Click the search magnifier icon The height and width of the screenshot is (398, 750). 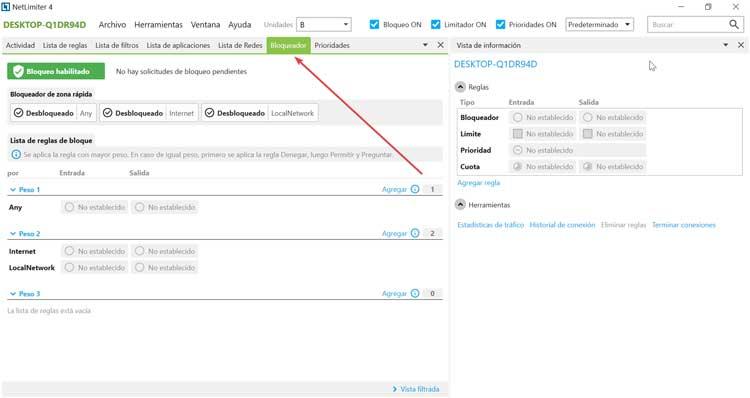point(734,24)
